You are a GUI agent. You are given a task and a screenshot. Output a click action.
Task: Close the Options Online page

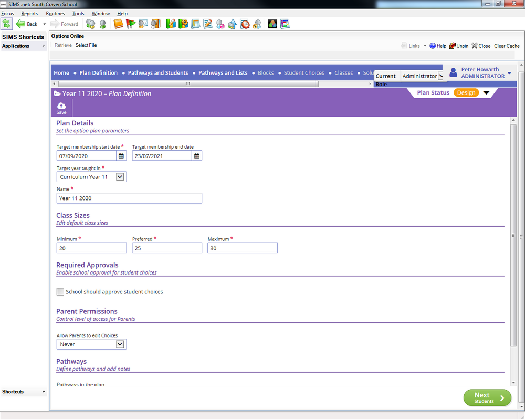pos(481,46)
